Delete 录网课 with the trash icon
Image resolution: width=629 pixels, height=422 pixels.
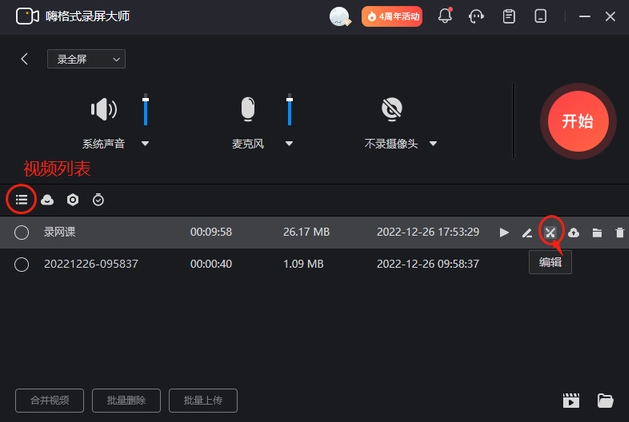coord(620,232)
